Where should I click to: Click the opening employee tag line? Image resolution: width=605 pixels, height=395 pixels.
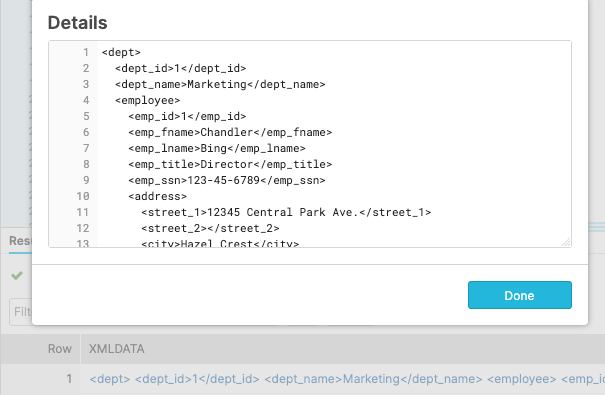(x=148, y=100)
